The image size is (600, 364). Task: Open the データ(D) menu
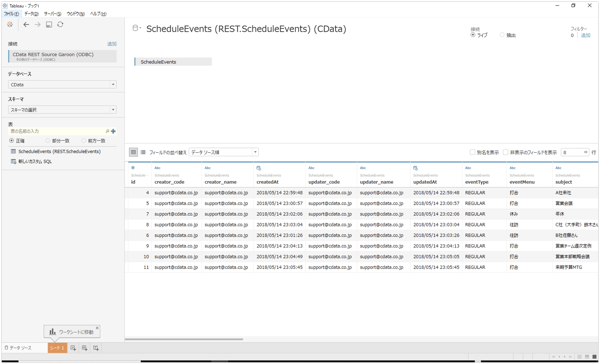coord(31,14)
